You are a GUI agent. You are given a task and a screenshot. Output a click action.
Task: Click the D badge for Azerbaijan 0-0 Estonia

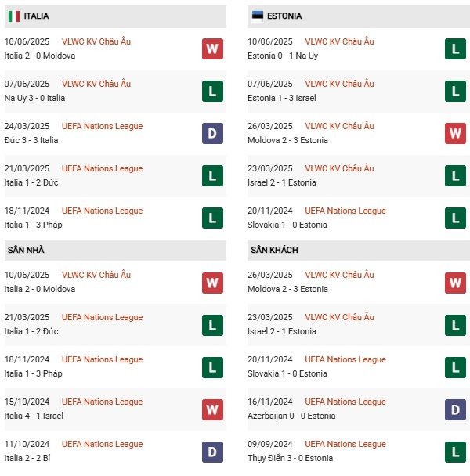tap(456, 409)
